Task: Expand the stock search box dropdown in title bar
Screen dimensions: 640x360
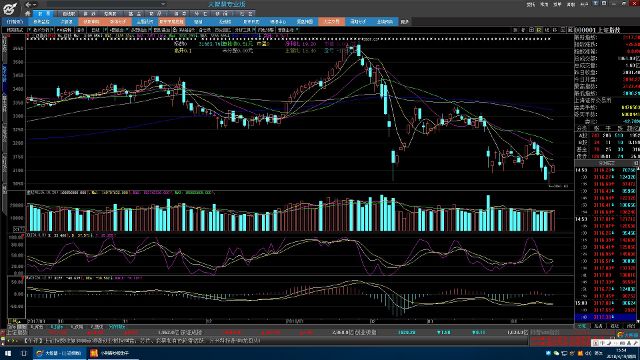Action: [163, 4]
